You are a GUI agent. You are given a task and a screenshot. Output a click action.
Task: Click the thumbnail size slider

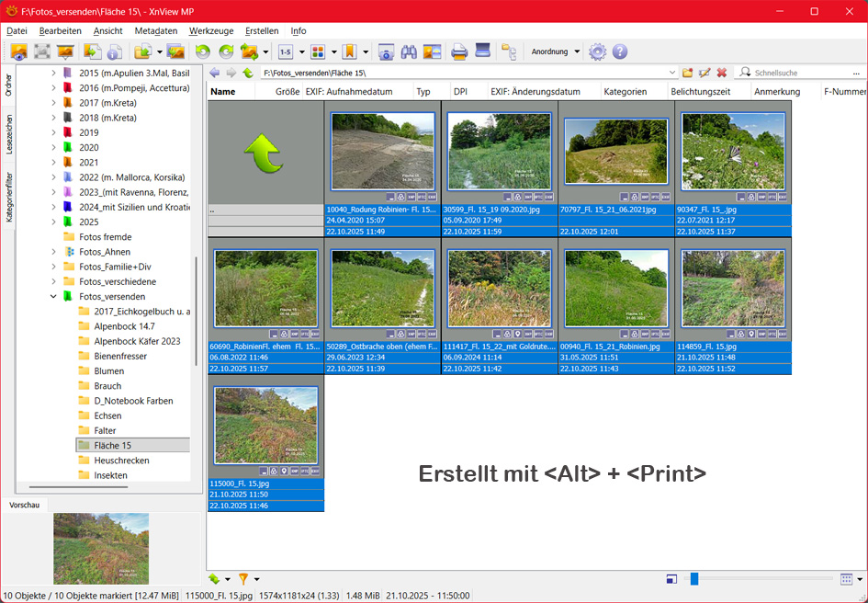[x=694, y=579]
